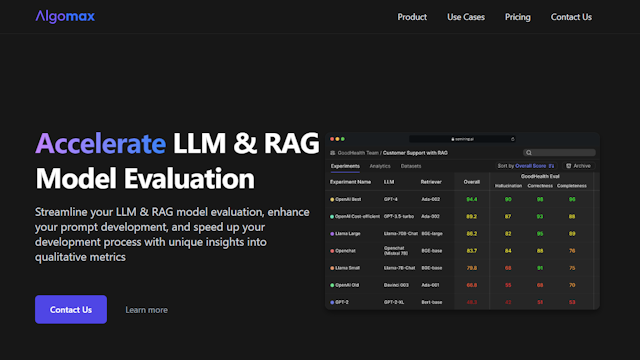Select Contact Us in the navigation bar

tap(571, 17)
